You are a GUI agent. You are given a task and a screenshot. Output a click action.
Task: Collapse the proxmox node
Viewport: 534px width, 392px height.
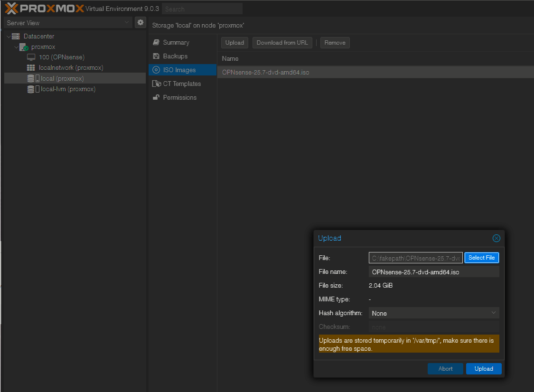[x=16, y=47]
